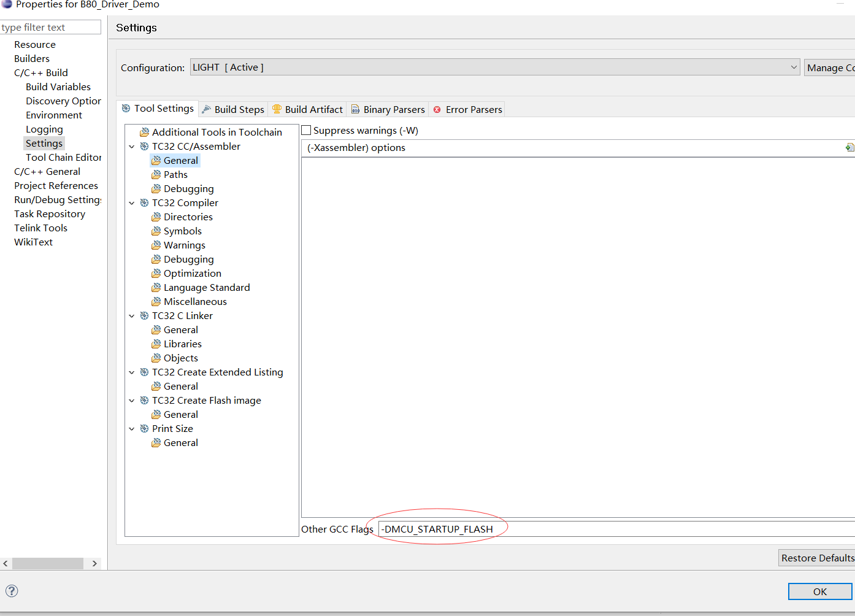Click the Print Size tool icon
The width and height of the screenshot is (855, 616).
(145, 428)
